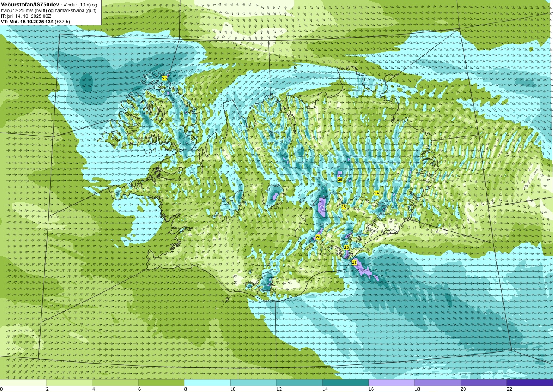
Task: Pick the light green 4–6 legend swatch
Action: point(115,383)
